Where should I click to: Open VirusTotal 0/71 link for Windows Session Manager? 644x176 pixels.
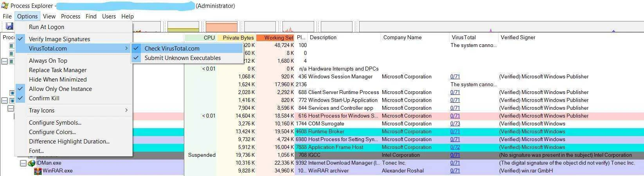click(x=455, y=76)
